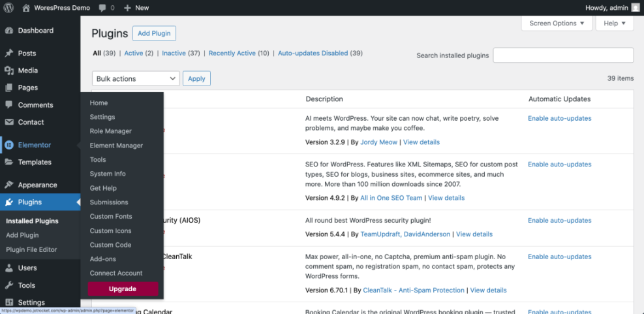Click the Appearance paintbrush icon

(9, 185)
